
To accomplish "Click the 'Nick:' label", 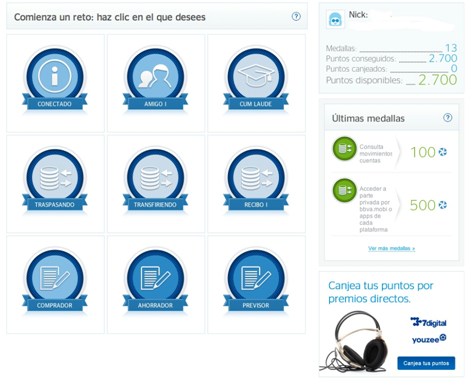I will point(358,15).
